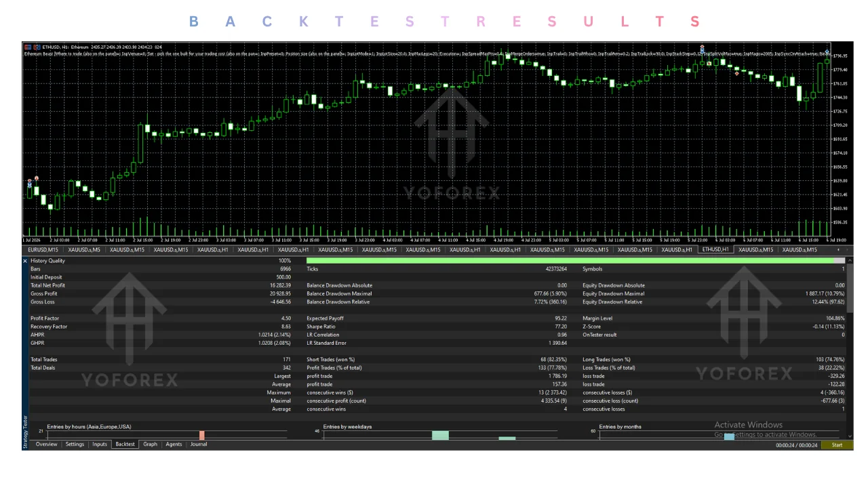Click the Bars value 6966
The image size is (868, 488).
tap(285, 269)
